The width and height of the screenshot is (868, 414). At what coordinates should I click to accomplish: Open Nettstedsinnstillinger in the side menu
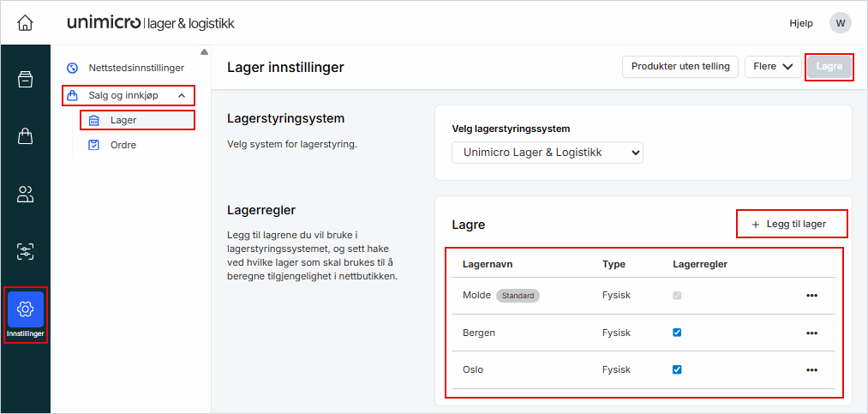pos(135,68)
